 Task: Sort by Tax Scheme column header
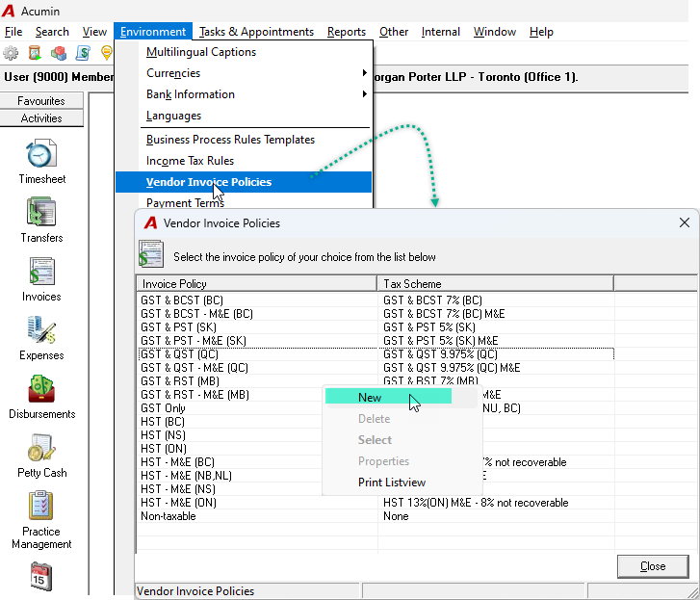(x=496, y=284)
